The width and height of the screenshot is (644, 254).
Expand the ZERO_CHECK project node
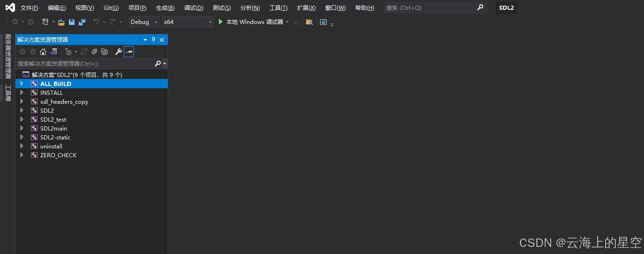22,155
